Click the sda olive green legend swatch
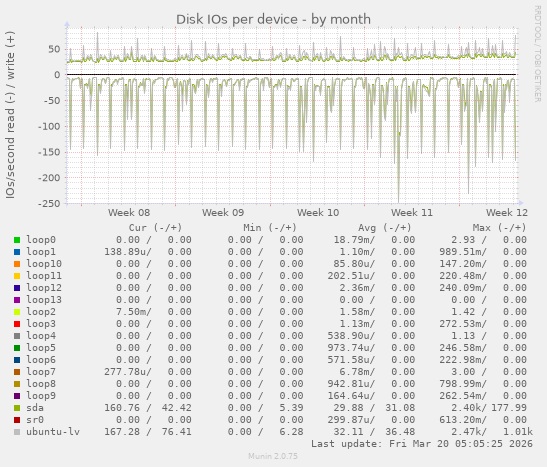Viewport: 547px width, 467px height. [17, 408]
